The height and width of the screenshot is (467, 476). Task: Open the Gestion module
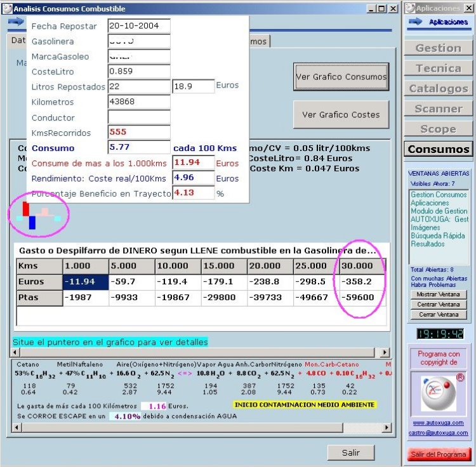tap(438, 48)
